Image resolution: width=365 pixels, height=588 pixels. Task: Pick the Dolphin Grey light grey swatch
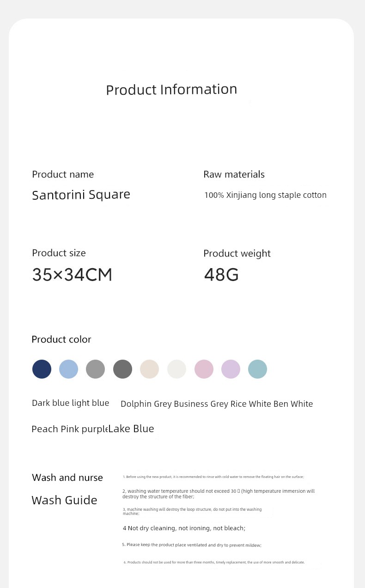pyautogui.click(x=95, y=369)
